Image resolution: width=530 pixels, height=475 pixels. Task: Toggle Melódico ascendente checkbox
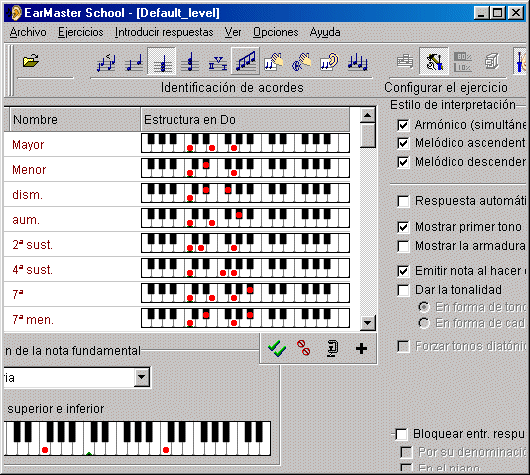[403, 143]
